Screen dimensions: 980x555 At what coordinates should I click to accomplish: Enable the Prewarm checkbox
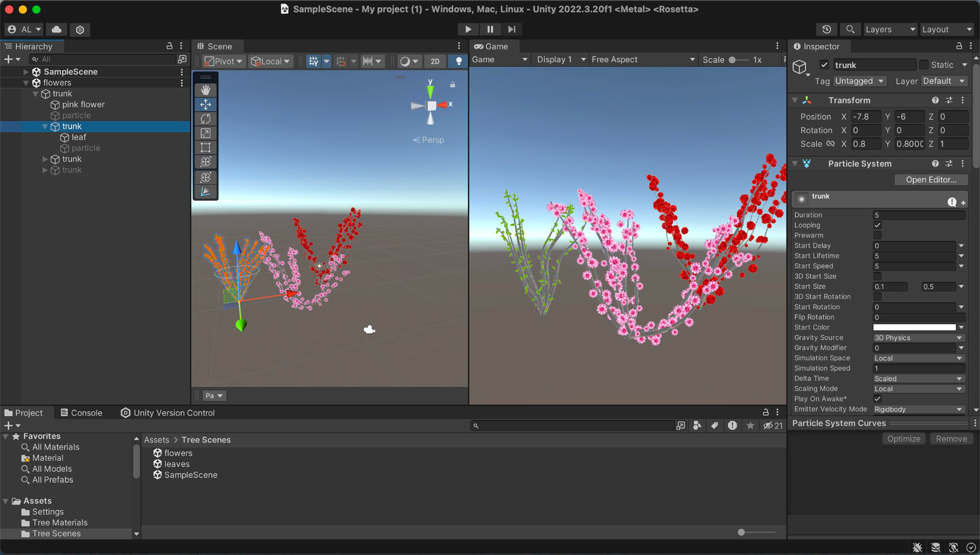click(877, 235)
